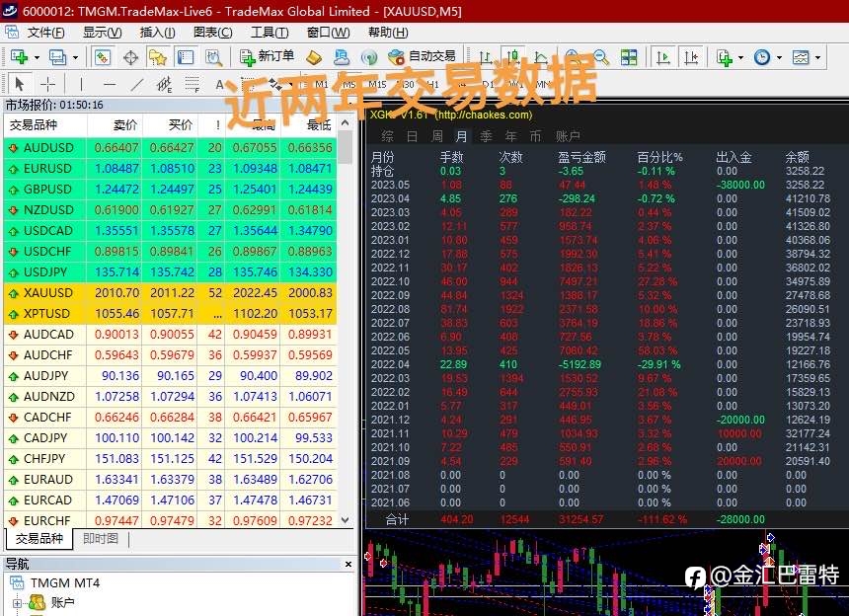
Task: Select the vertical line drawing tool
Action: pos(81,84)
